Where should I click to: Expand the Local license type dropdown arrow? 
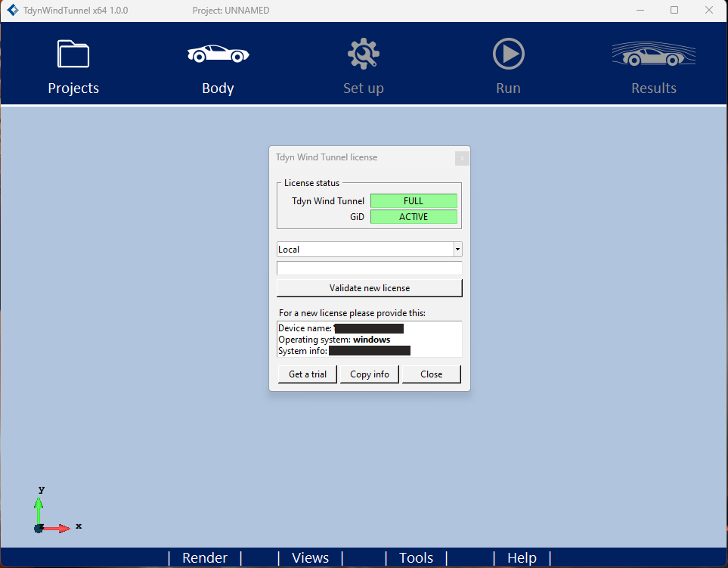tap(458, 250)
